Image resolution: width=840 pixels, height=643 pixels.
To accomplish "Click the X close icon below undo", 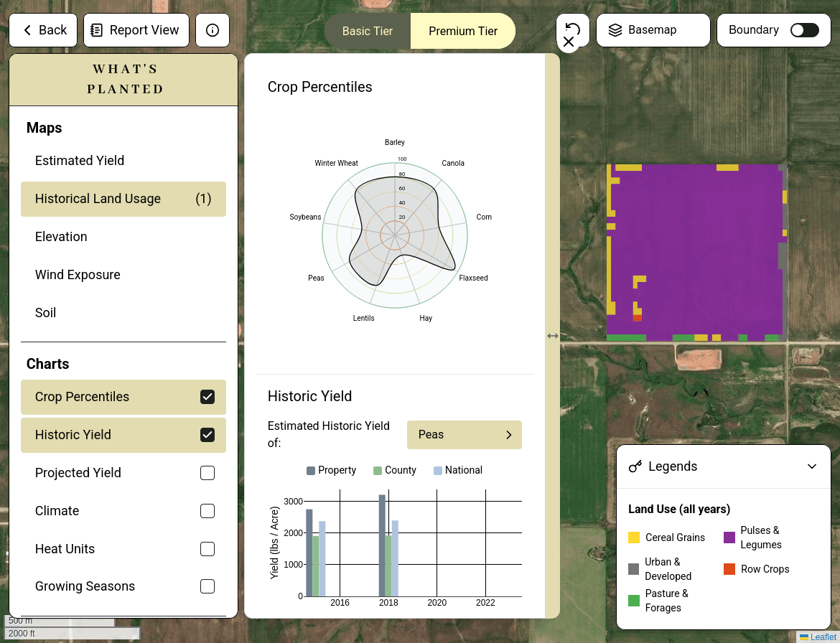I will tap(569, 42).
